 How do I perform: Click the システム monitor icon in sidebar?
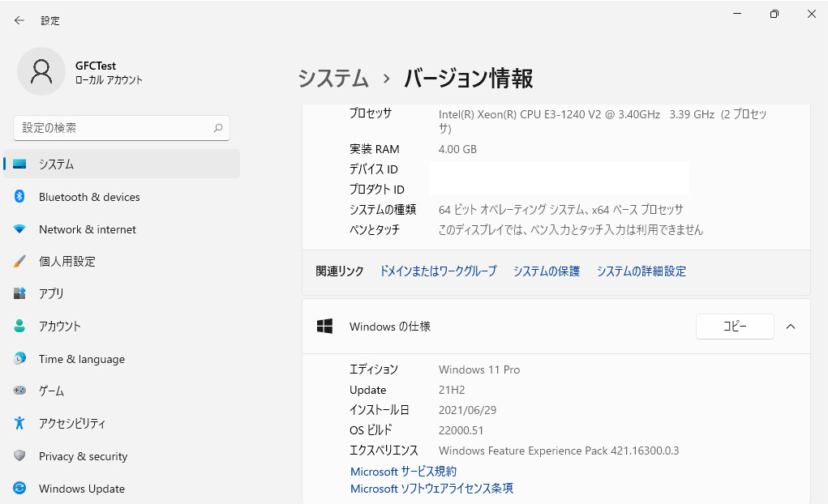[x=19, y=164]
